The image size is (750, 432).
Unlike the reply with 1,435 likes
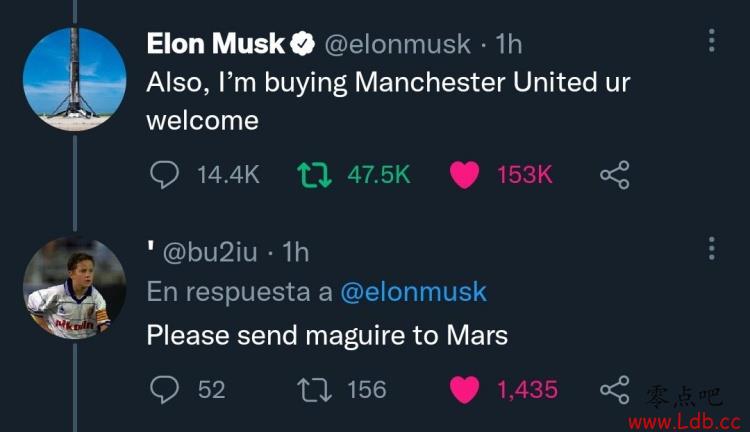[x=464, y=389]
